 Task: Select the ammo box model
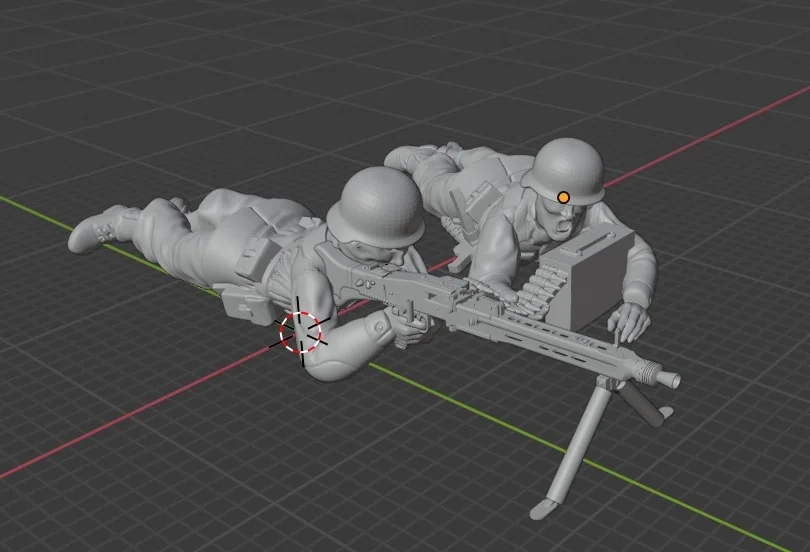point(596,277)
